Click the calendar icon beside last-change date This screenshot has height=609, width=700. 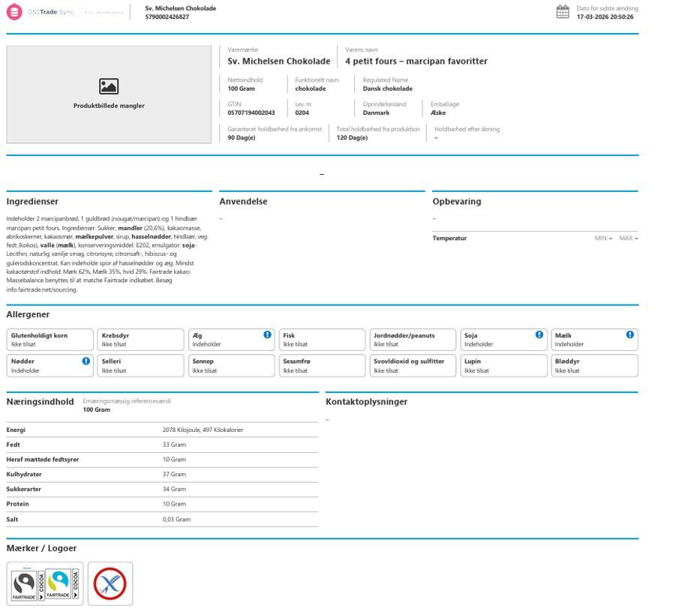click(563, 12)
